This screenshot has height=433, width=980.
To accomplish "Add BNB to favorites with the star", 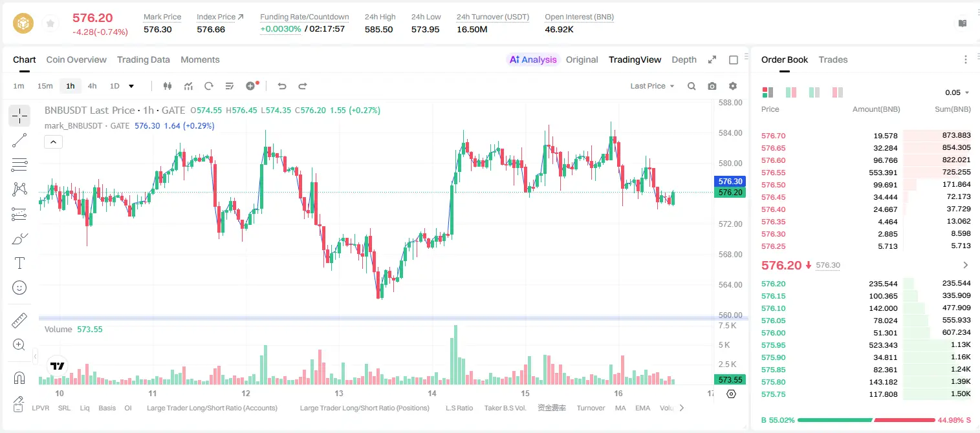I will coord(50,24).
